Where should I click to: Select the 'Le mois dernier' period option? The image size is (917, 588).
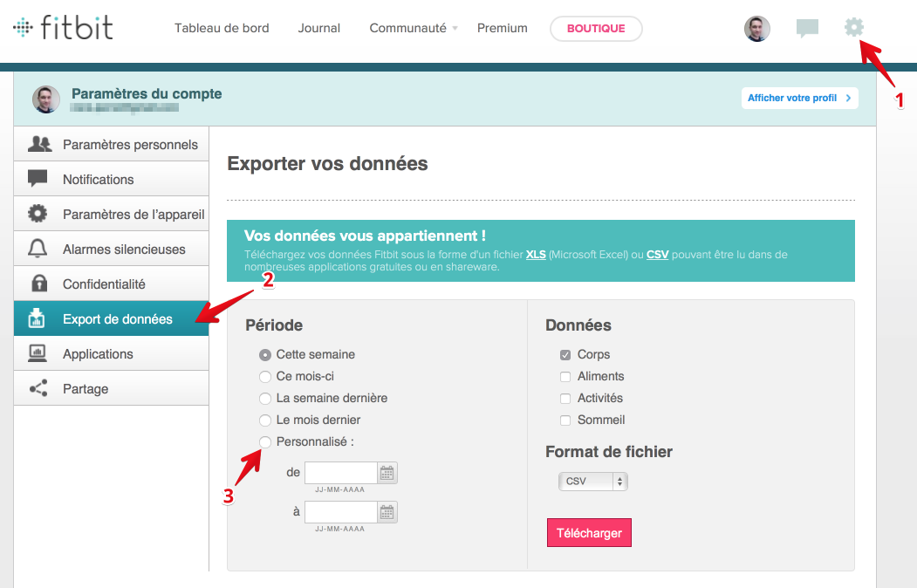(265, 420)
